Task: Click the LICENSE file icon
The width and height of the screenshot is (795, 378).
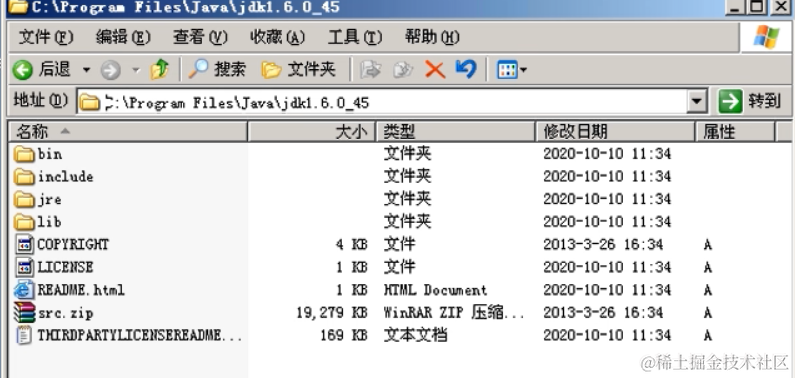Action: point(25,267)
